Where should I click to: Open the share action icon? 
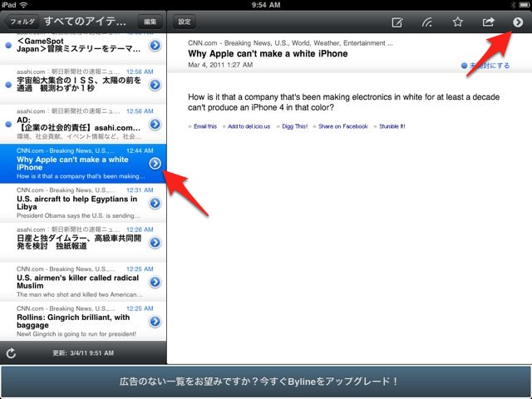(488, 22)
